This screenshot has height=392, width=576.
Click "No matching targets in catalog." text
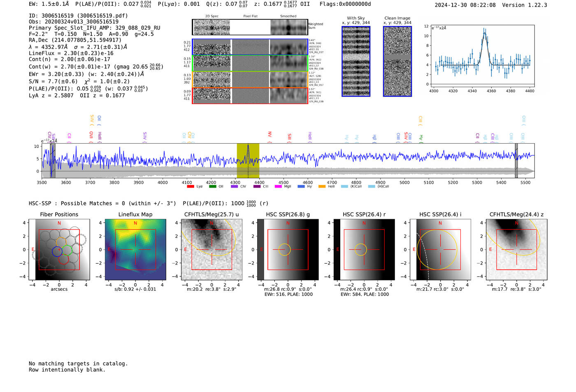tap(78, 364)
